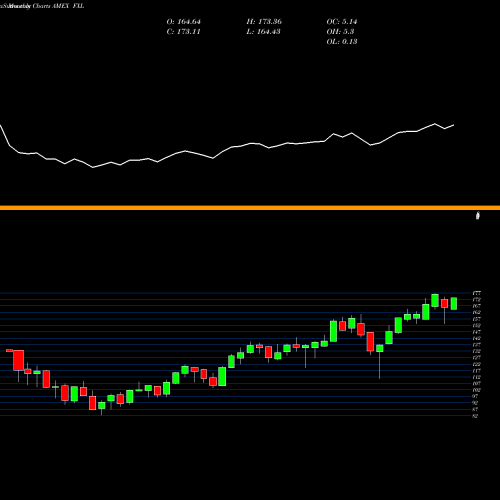Click the 132 price axis label
Screen dimensions: 500x500
pyautogui.click(x=477, y=351)
